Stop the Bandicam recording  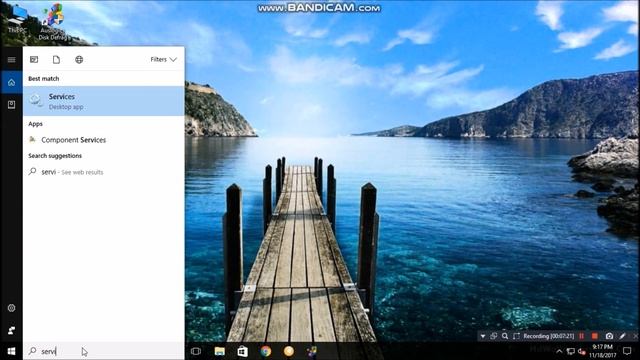(x=595, y=336)
